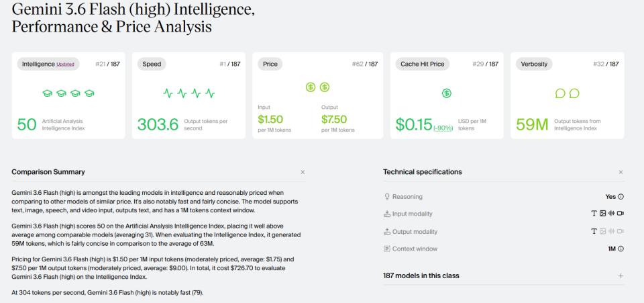The width and height of the screenshot is (644, 303).
Task: Click the (-90%) discount link
Action: click(443, 128)
